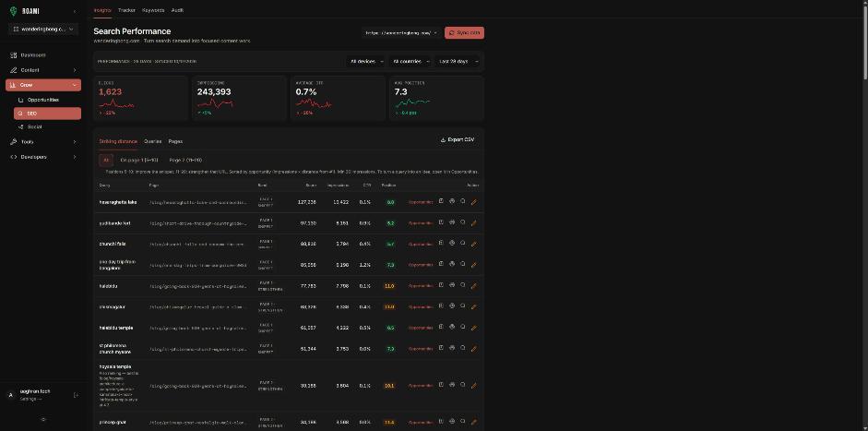
Task: Open the wanderingbong site selector dropdown
Action: [43, 29]
